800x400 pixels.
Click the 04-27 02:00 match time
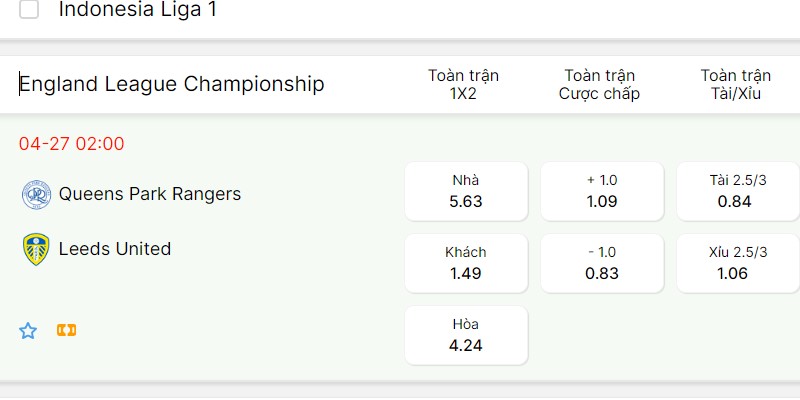pos(71,144)
